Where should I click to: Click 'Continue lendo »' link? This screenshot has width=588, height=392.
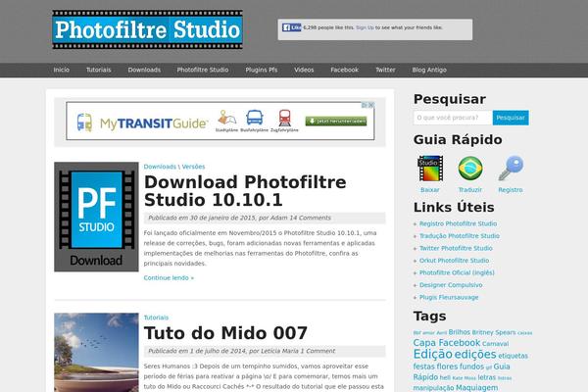(x=169, y=278)
